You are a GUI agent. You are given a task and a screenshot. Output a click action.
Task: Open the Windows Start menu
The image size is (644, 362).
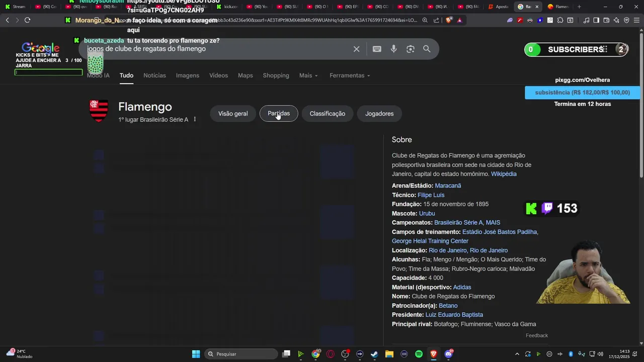(x=196, y=354)
